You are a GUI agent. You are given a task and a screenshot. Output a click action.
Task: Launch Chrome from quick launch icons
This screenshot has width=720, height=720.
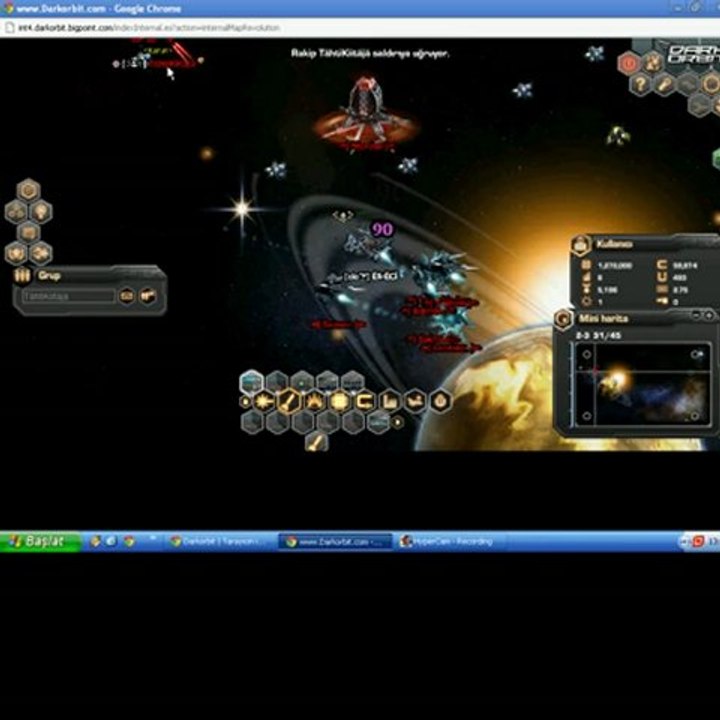(x=129, y=541)
